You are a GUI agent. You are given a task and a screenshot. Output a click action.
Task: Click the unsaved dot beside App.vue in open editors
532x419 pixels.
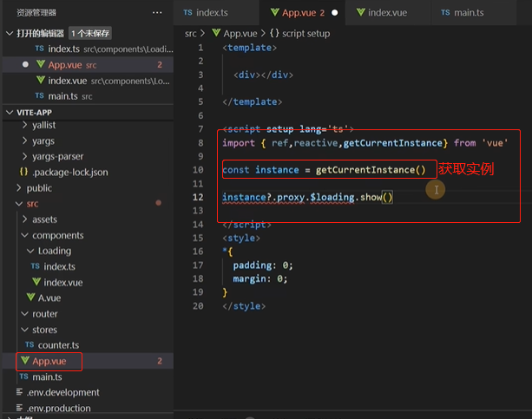coord(25,64)
